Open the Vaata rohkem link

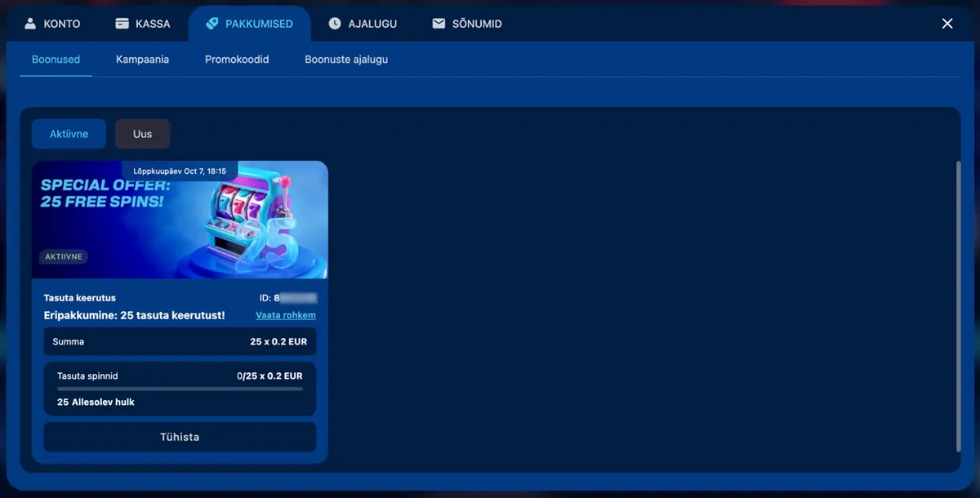click(286, 315)
